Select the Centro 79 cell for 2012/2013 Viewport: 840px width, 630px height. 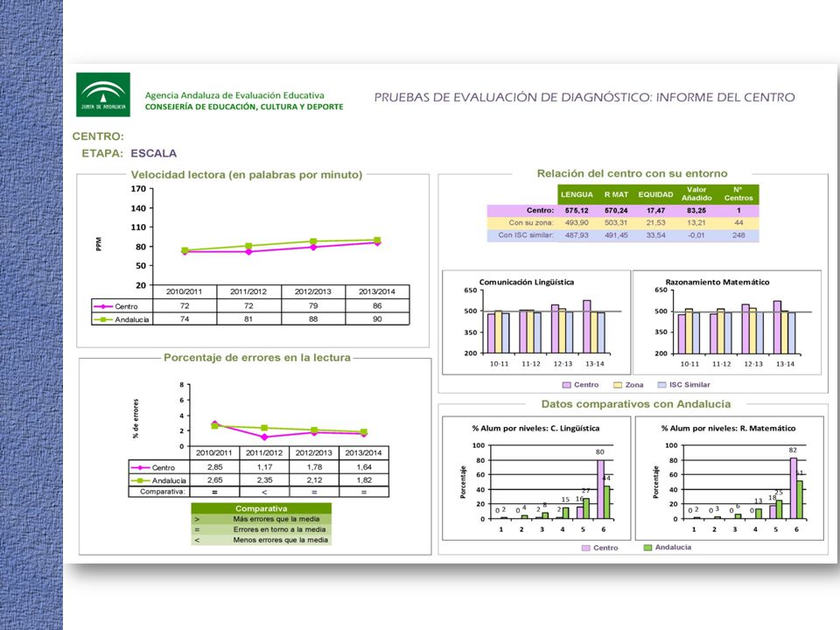point(313,306)
